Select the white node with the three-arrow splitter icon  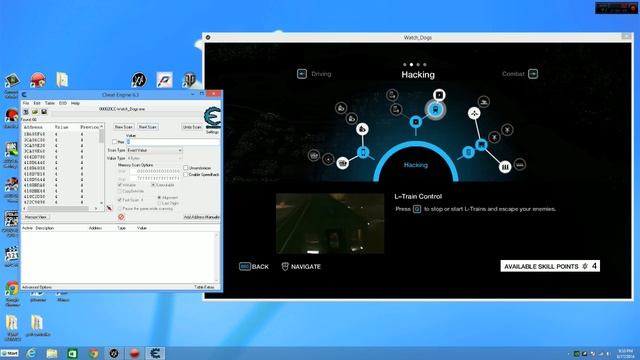474,113
